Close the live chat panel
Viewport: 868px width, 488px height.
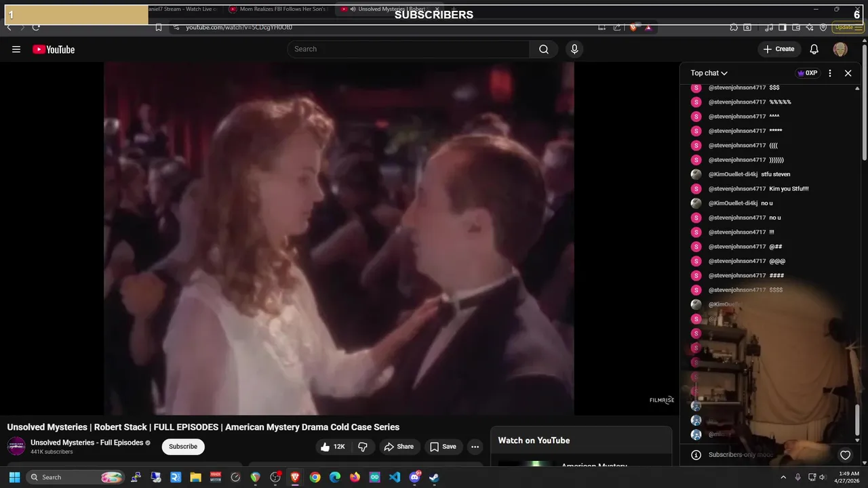(848, 73)
